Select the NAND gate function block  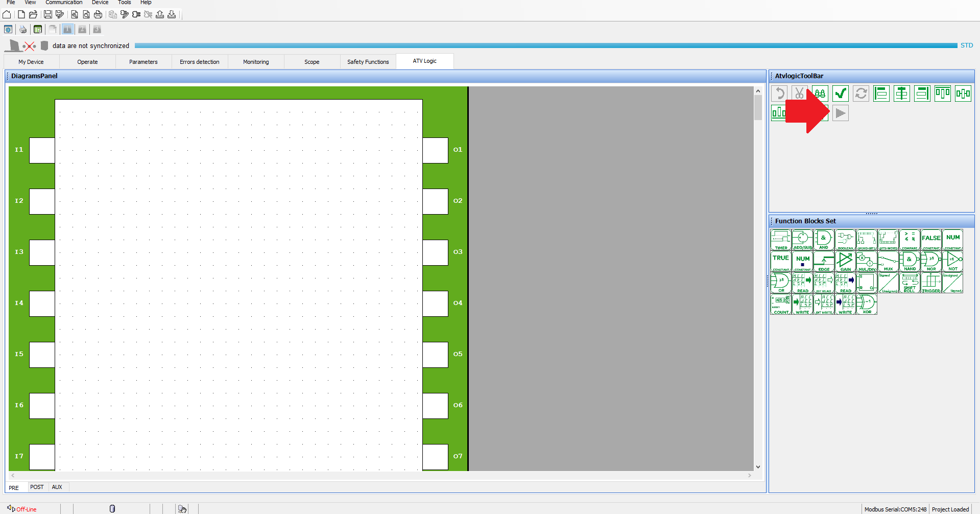(910, 261)
